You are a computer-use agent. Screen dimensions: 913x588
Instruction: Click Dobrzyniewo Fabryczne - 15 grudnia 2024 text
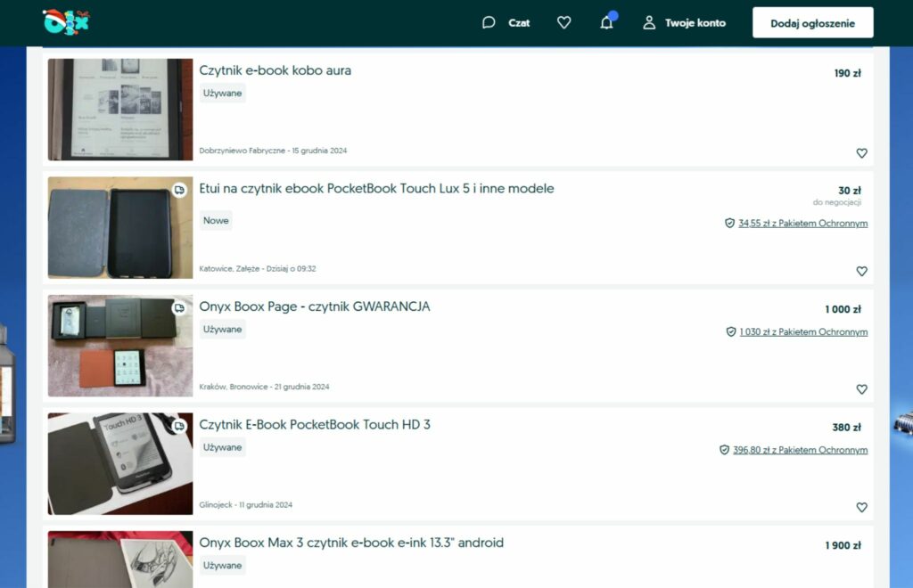(x=273, y=151)
